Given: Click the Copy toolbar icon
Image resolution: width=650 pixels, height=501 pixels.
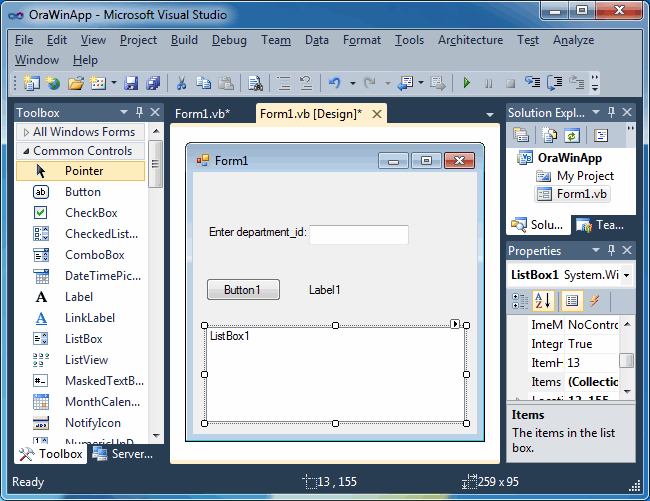Looking at the screenshot, I should 203,83.
